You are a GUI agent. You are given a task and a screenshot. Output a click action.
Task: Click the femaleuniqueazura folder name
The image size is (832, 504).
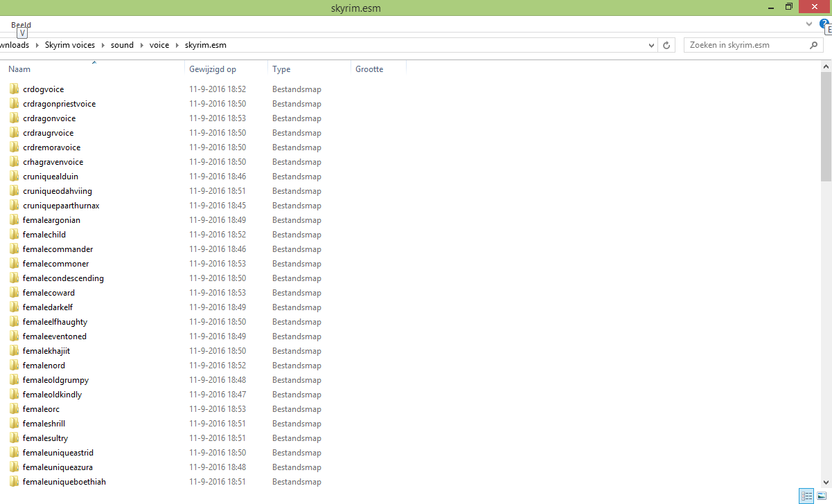click(x=57, y=467)
